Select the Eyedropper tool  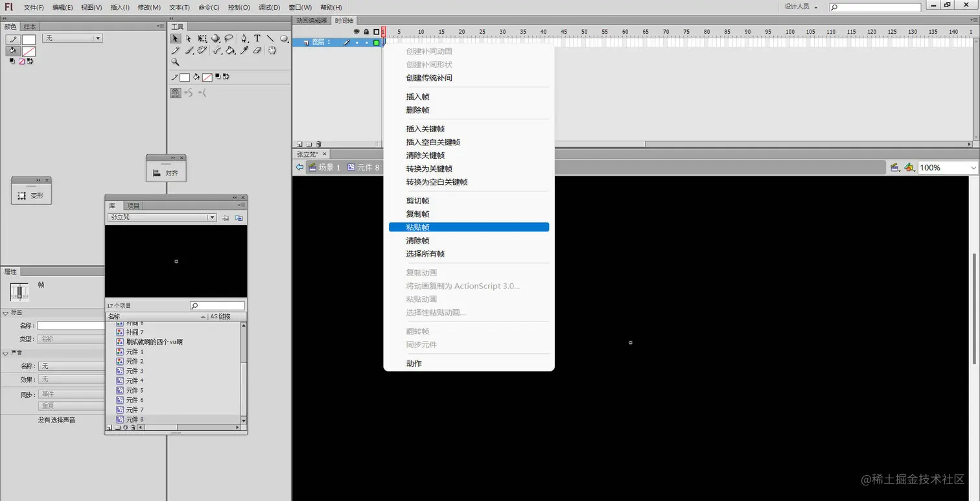[244, 51]
